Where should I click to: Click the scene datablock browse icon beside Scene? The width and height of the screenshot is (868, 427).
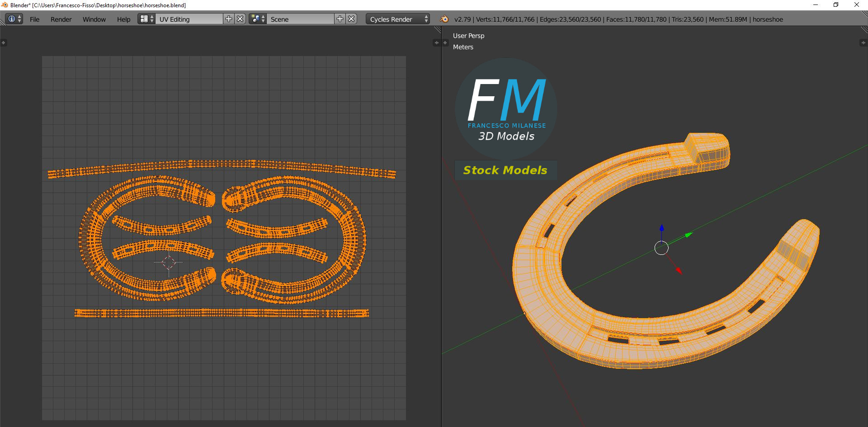[x=256, y=19]
